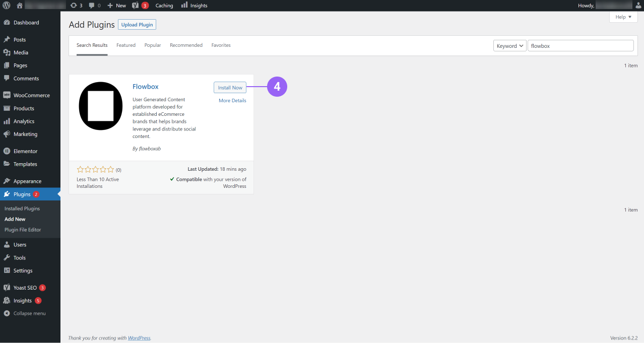This screenshot has height=343, width=644.
Task: Open the Howdy user account menu
Action: pos(610,6)
